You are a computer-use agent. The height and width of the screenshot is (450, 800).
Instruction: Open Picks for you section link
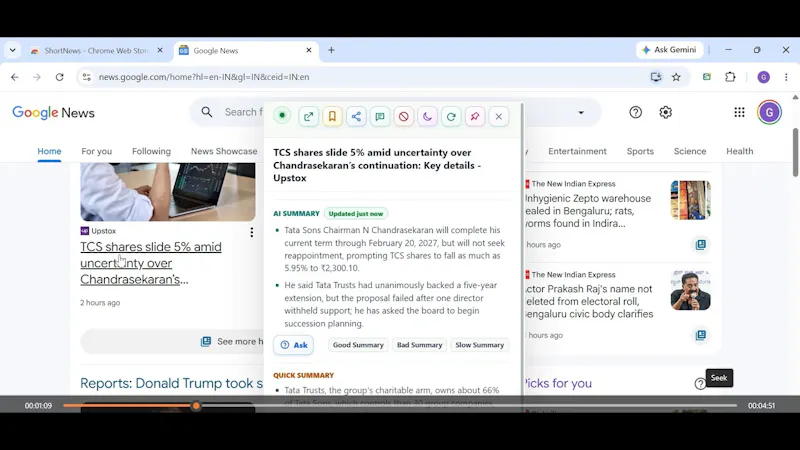click(x=558, y=383)
